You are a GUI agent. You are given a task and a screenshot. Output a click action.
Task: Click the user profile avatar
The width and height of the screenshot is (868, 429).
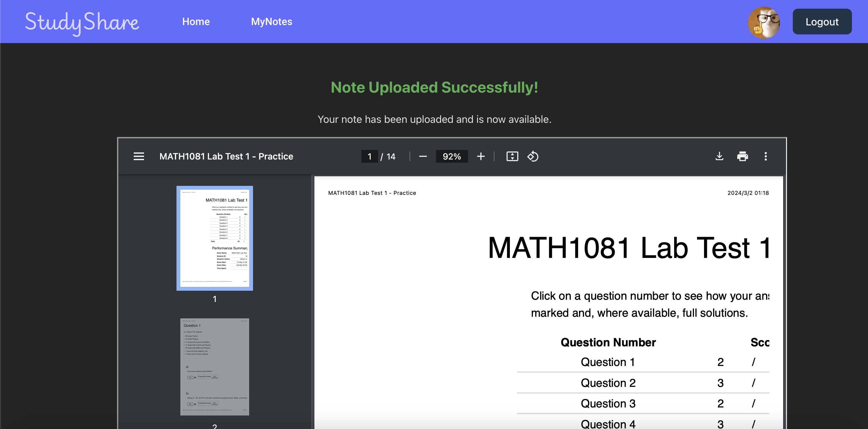[764, 22]
